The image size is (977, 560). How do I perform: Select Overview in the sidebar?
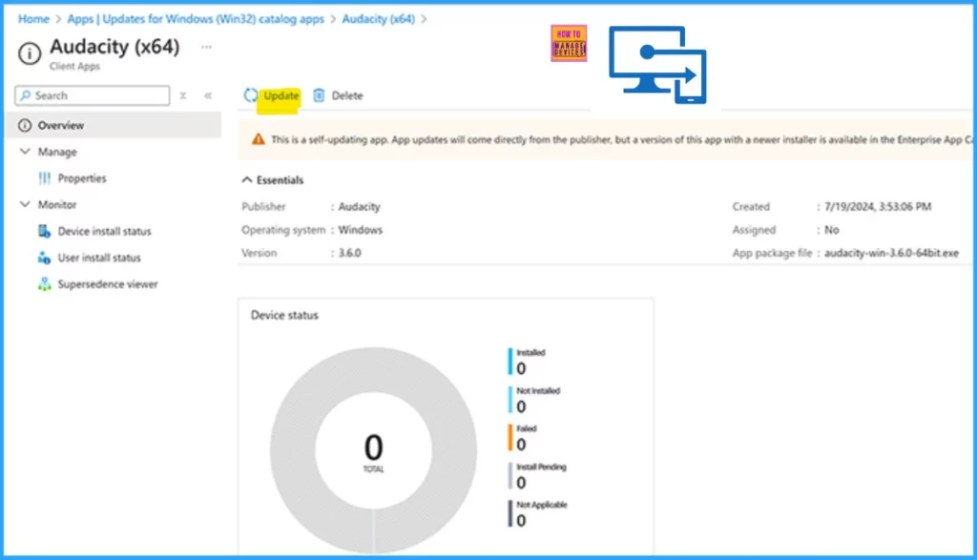[x=115, y=125]
